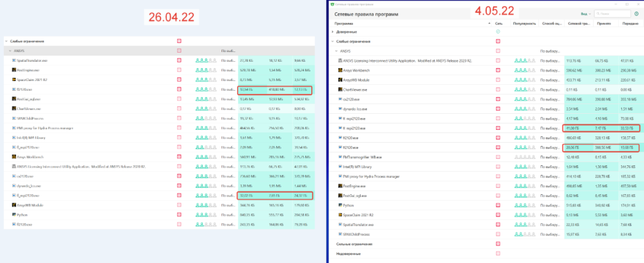This screenshot has width=644, height=263.
Task: Select the Сильные ограничения row
Action: tap(486, 244)
